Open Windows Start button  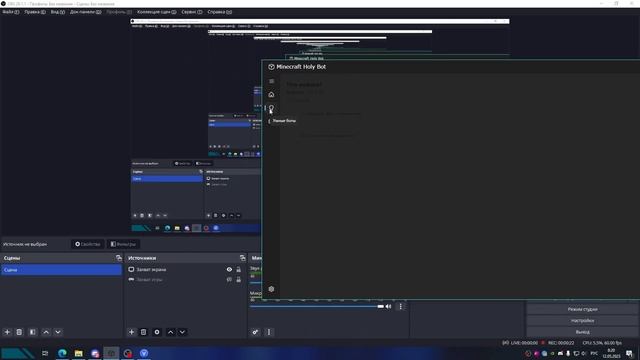tap(17, 353)
